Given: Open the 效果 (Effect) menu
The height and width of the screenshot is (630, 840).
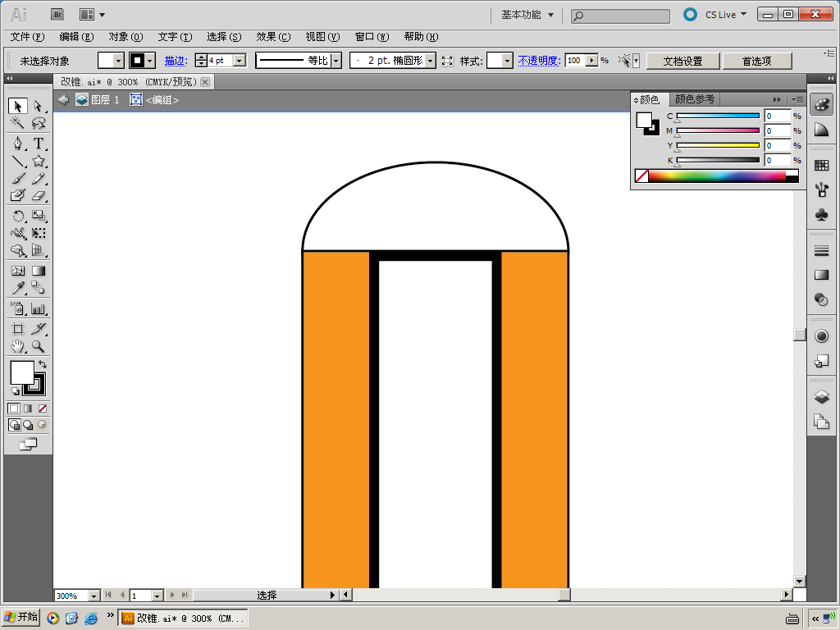Looking at the screenshot, I should click(272, 37).
